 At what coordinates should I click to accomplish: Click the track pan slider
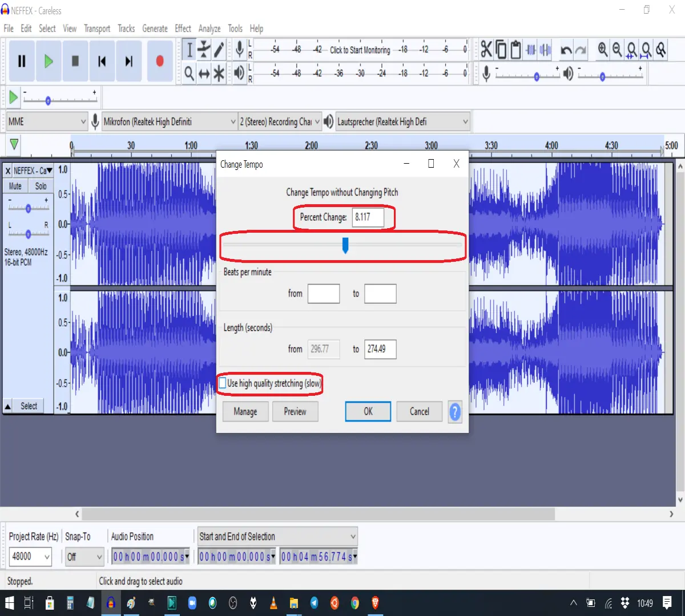(x=28, y=233)
